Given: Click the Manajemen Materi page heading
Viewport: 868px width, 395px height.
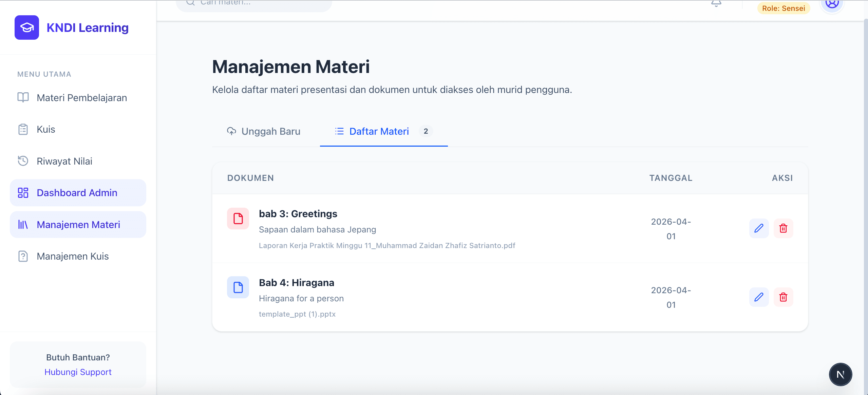Looking at the screenshot, I should [291, 67].
